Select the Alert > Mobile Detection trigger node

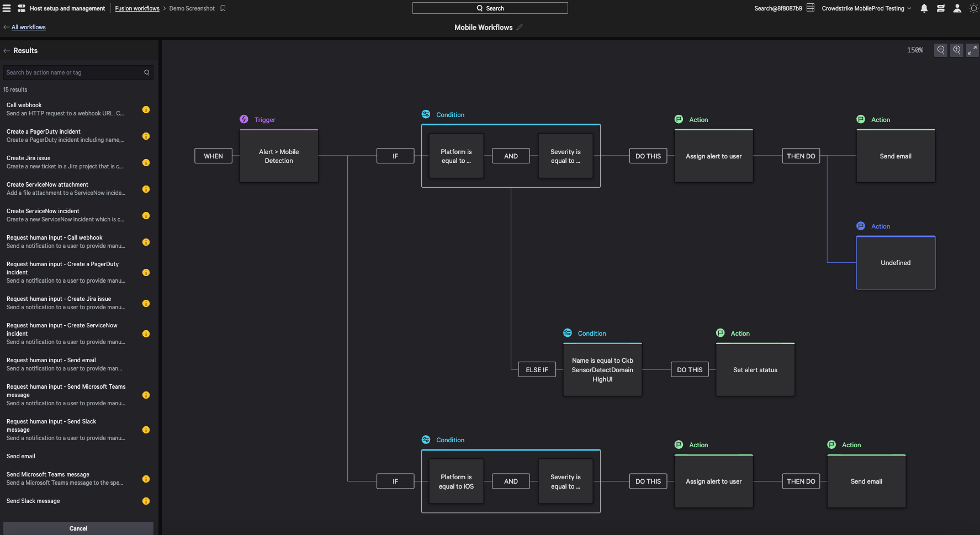[x=279, y=156]
